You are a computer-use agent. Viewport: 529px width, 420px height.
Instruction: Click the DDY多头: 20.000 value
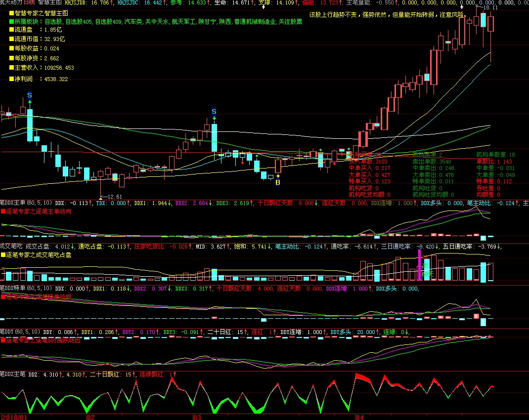pos(355,332)
